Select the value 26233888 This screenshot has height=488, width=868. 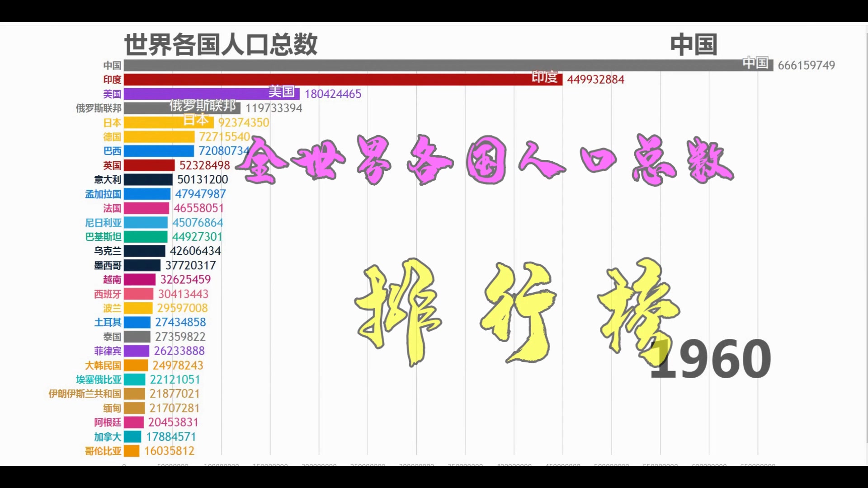click(x=179, y=351)
